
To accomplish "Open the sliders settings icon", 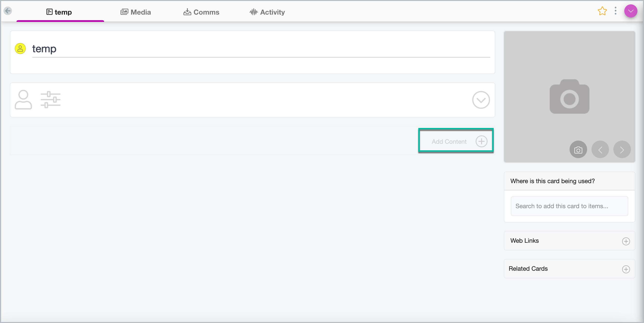I will tap(51, 100).
